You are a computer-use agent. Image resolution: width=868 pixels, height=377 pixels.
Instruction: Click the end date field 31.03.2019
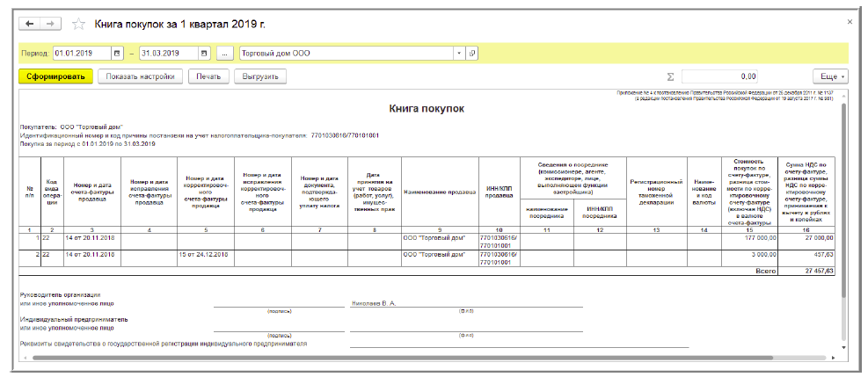pyautogui.click(x=169, y=54)
